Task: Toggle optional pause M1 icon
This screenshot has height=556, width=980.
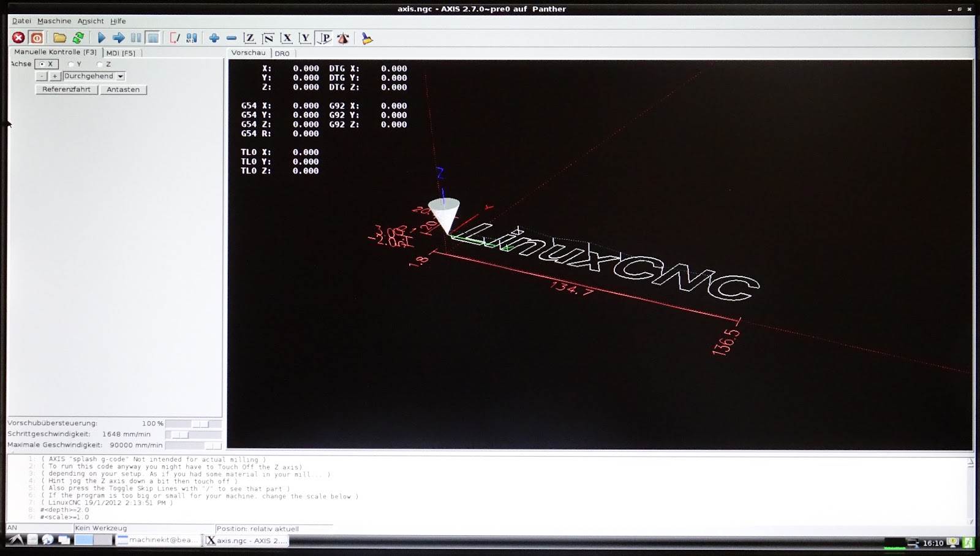Action: [192, 38]
